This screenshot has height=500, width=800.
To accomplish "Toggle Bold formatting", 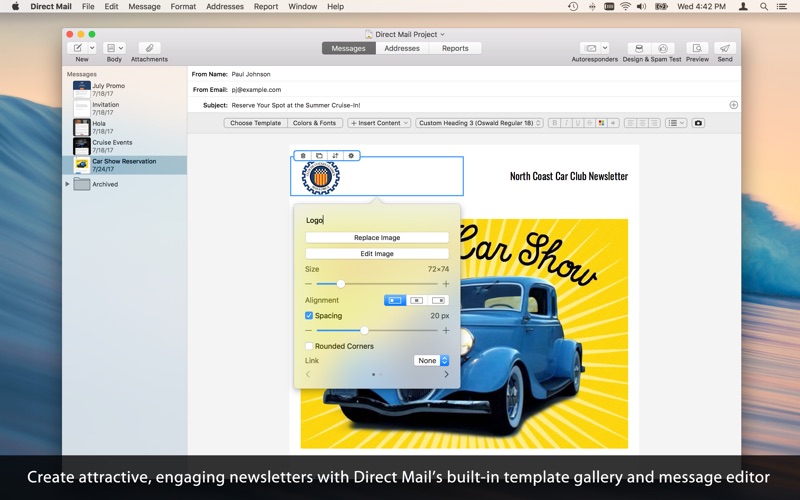I will point(554,123).
